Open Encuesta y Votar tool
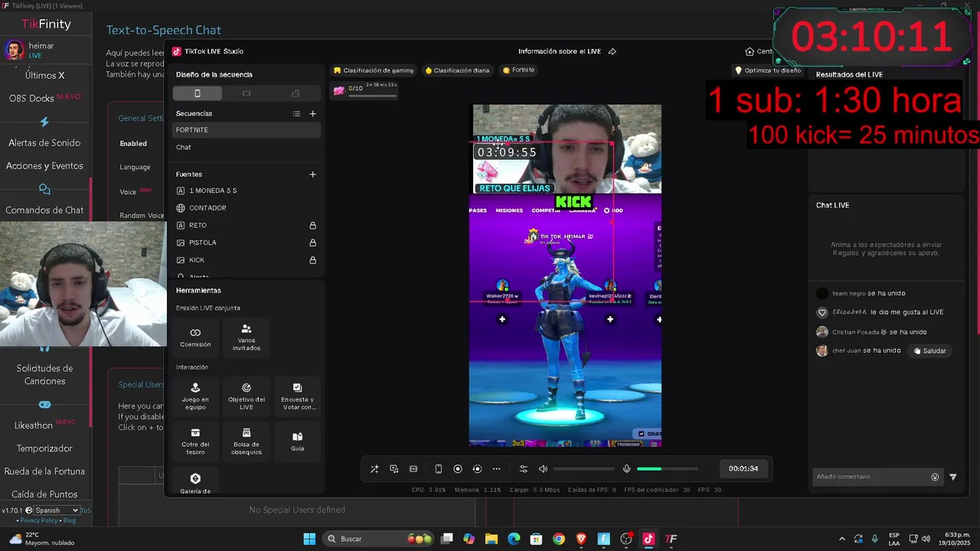Screen dimensions: 980x551 pos(297,396)
